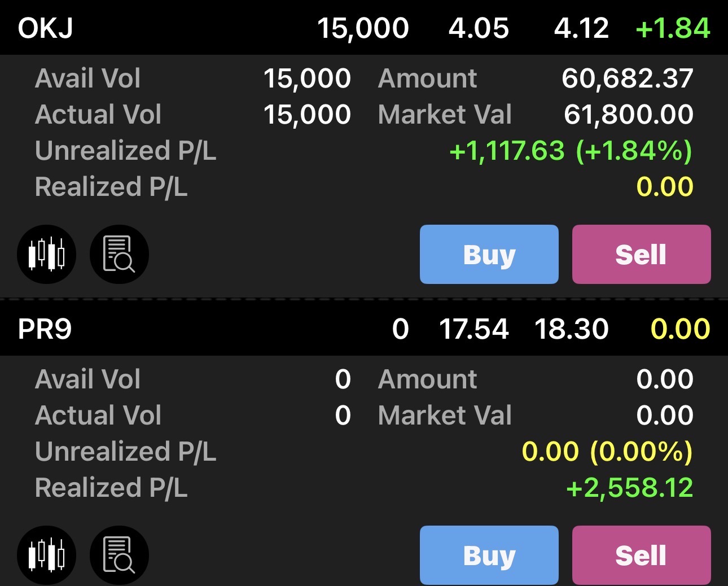Click OKJ unrealized P/L +1,117.63 value

click(x=507, y=151)
